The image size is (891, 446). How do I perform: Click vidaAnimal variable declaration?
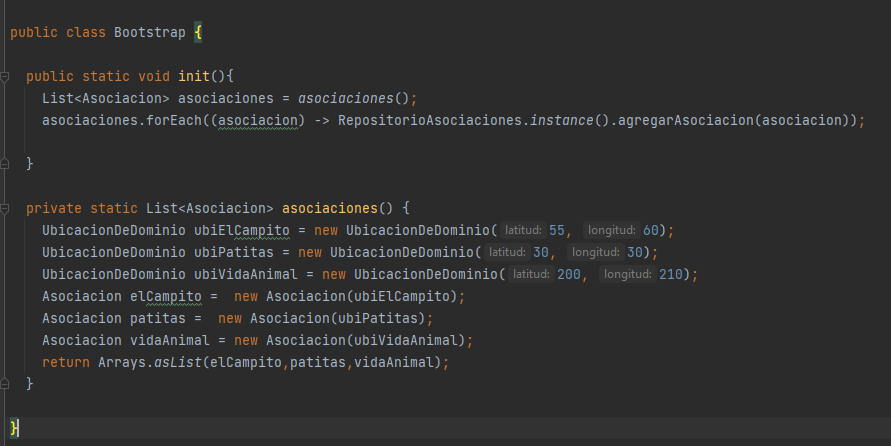pyautogui.click(x=170, y=340)
